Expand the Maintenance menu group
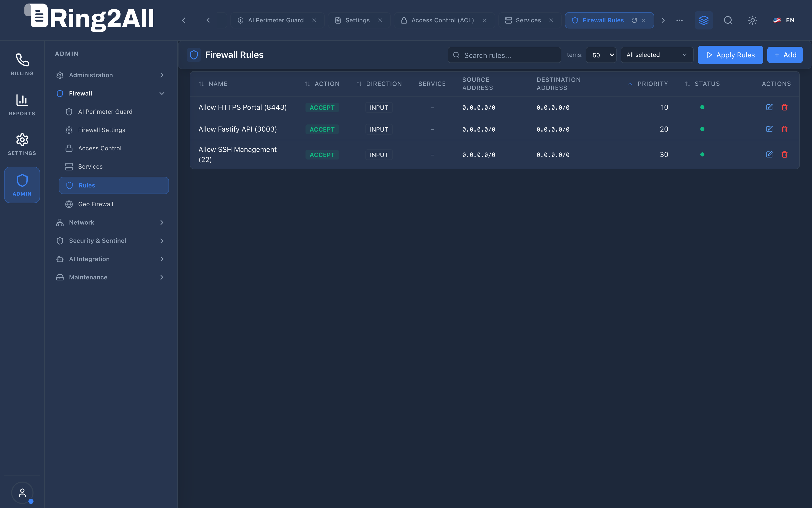 coord(111,277)
